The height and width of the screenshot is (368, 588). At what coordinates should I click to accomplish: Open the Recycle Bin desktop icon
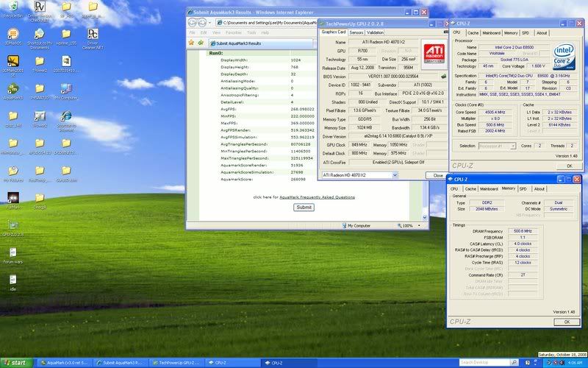pos(13,10)
